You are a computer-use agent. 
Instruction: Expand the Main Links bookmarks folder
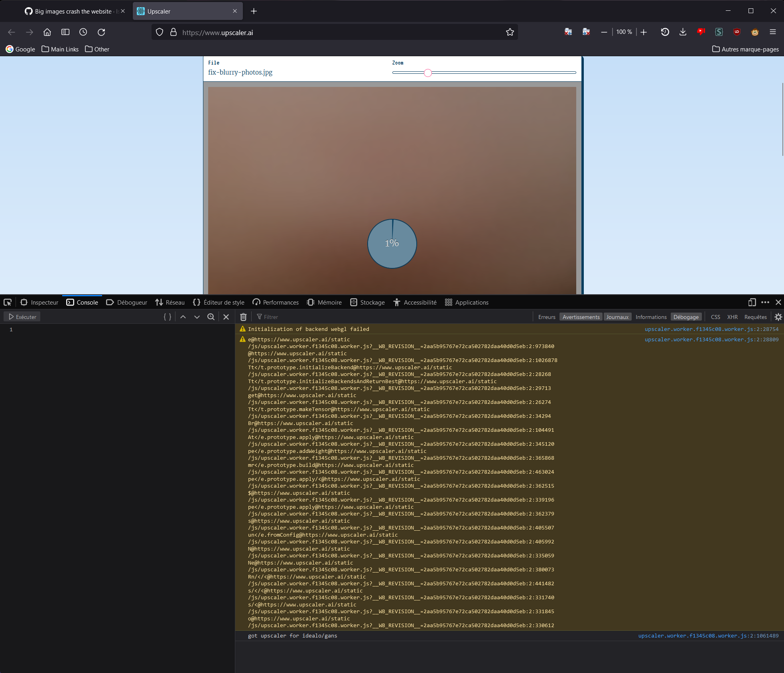pos(60,49)
